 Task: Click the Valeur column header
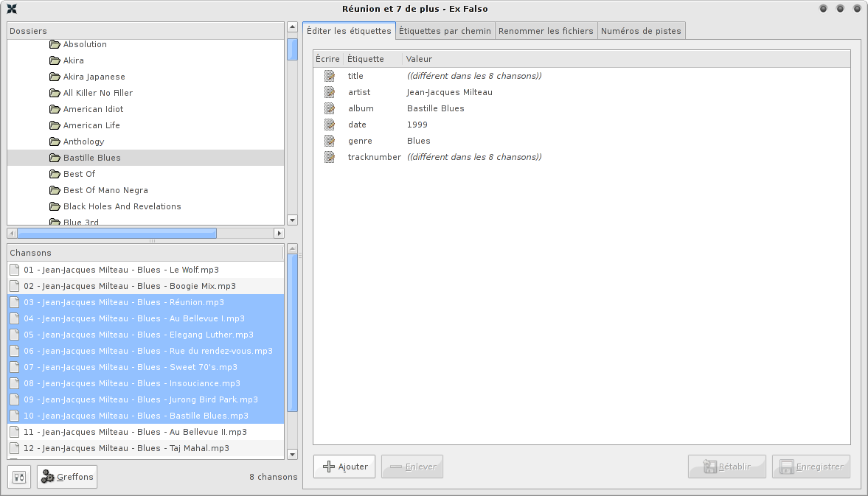(627, 59)
